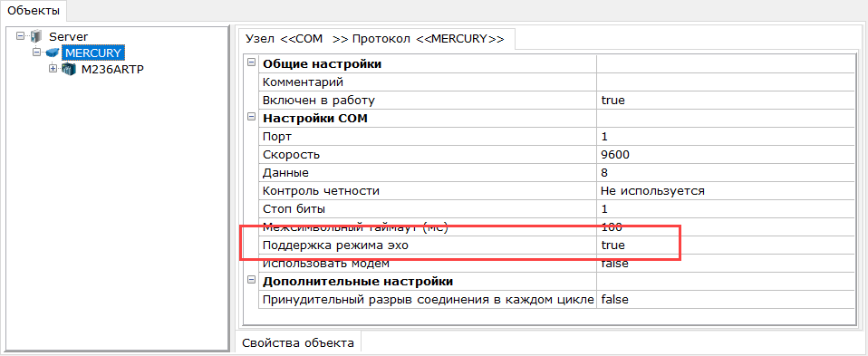Click the Общие настройки section header

323,64
